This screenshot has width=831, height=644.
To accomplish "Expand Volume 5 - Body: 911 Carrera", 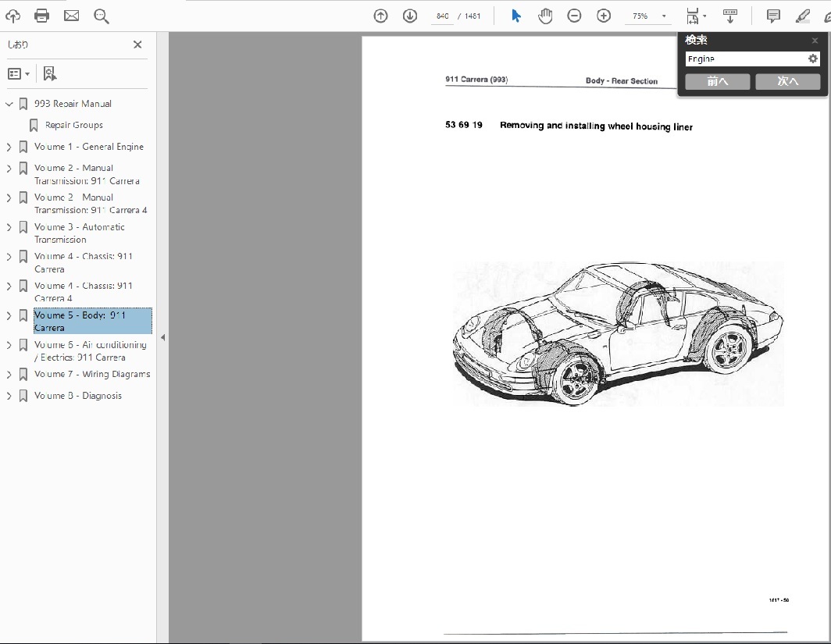I will coord(9,315).
